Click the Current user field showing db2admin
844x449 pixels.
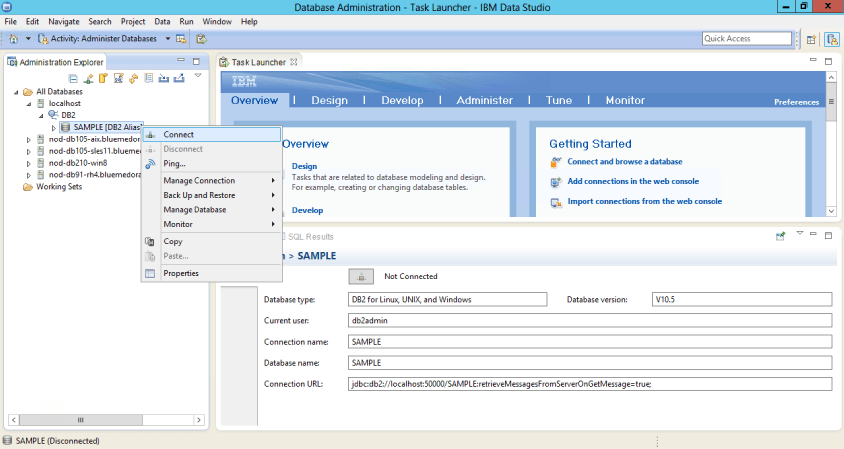click(x=589, y=320)
